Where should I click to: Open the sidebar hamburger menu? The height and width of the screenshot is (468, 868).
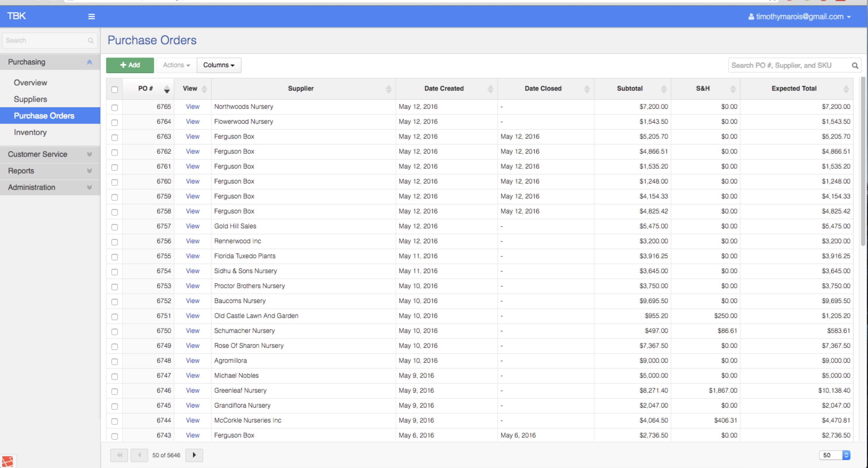[x=91, y=16]
